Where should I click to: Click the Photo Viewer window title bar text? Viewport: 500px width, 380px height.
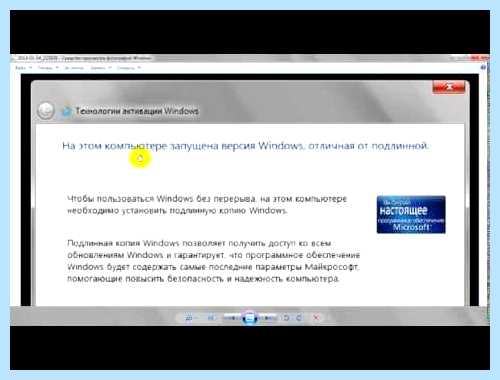[x=84, y=58]
